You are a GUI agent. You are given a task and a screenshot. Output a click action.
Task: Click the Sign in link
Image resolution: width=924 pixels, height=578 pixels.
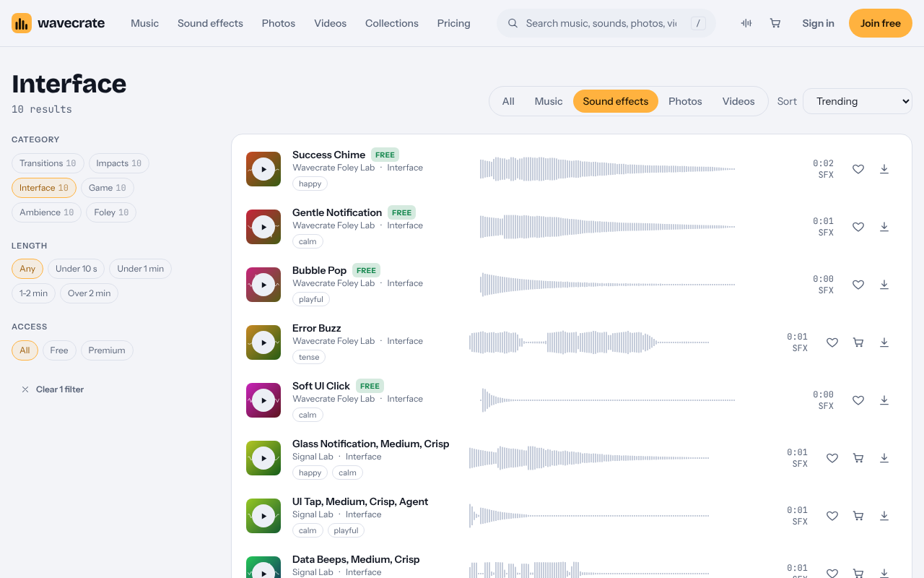point(818,23)
